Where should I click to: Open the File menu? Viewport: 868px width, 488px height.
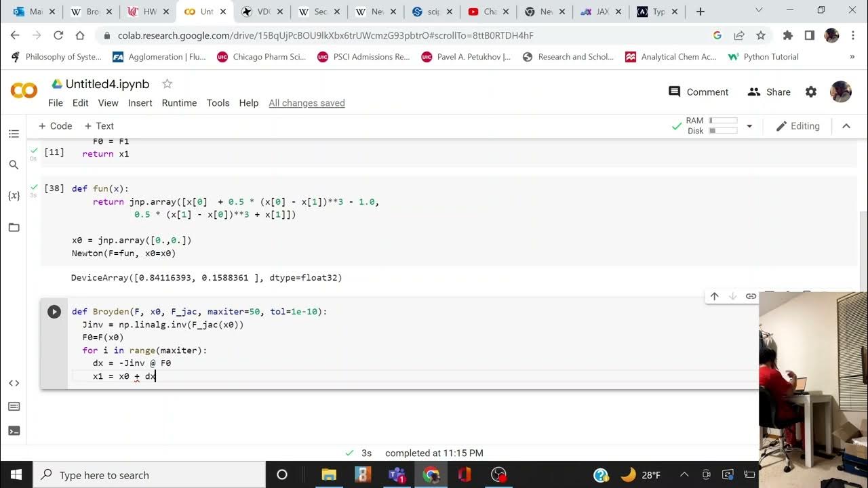click(x=56, y=103)
